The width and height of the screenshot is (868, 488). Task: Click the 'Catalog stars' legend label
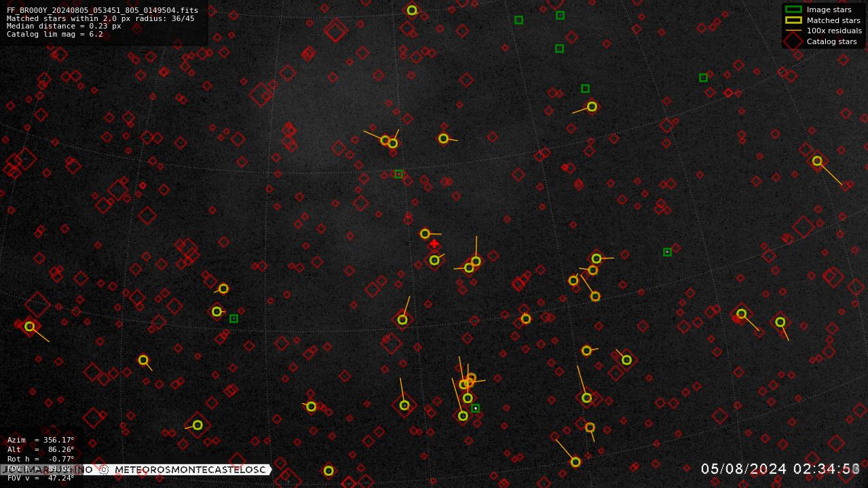pyautogui.click(x=831, y=41)
